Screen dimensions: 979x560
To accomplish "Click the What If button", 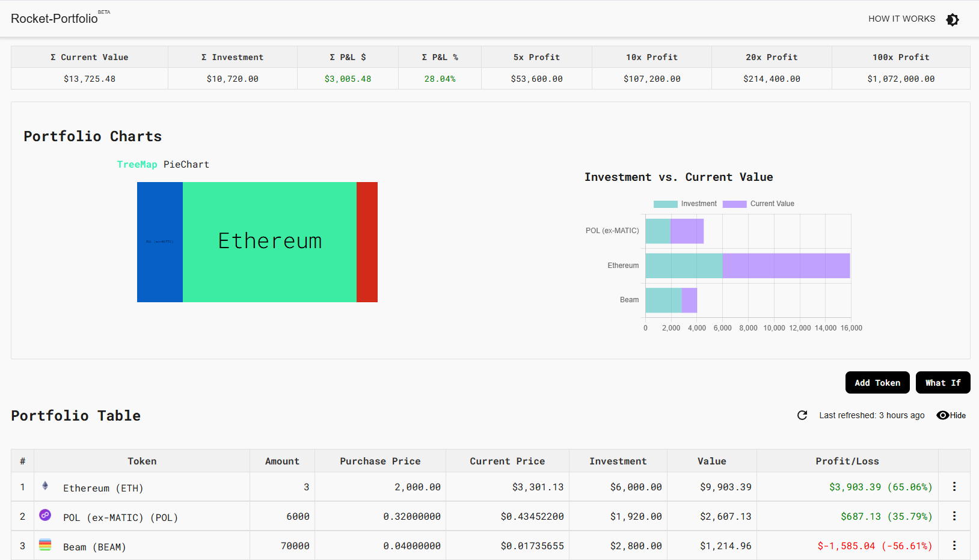I will point(943,383).
